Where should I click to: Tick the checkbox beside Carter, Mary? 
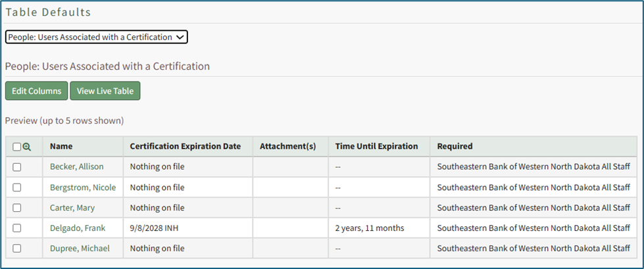[17, 208]
